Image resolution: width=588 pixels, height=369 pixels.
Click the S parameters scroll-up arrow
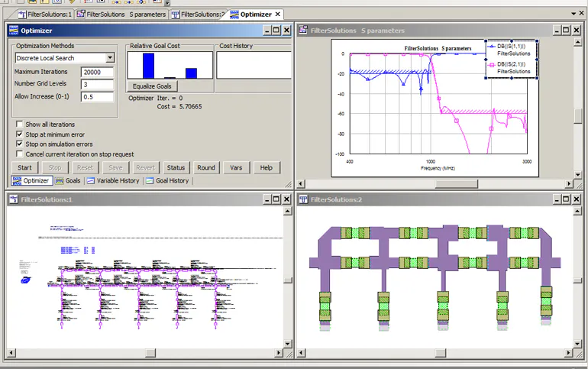(578, 42)
